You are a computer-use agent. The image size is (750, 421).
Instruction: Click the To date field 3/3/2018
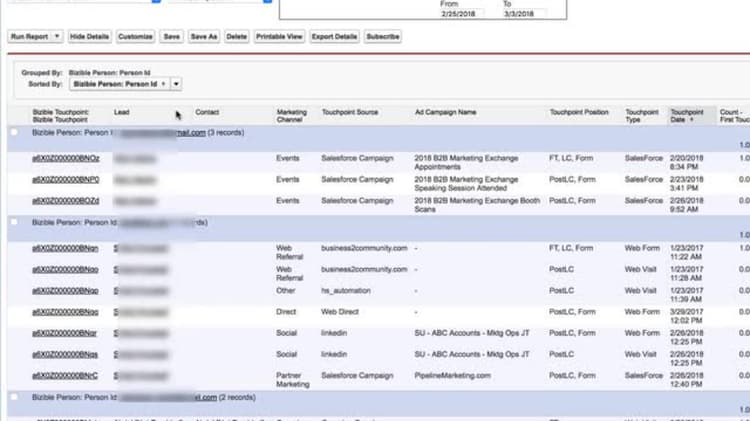[x=524, y=14]
